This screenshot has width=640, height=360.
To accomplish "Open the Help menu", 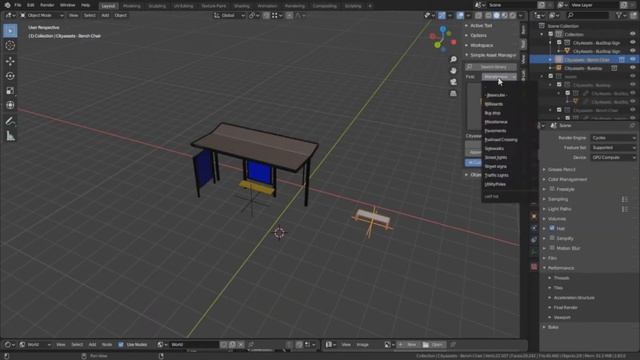I will (85, 5).
